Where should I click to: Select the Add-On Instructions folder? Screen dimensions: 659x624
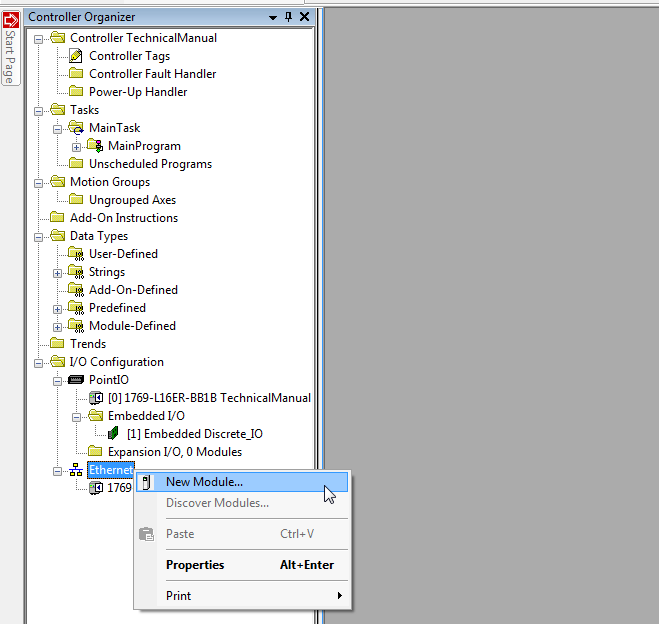123,218
